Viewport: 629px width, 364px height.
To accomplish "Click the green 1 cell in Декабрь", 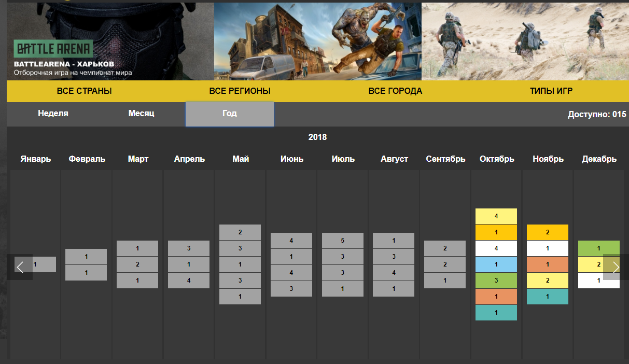I will coord(599,248).
